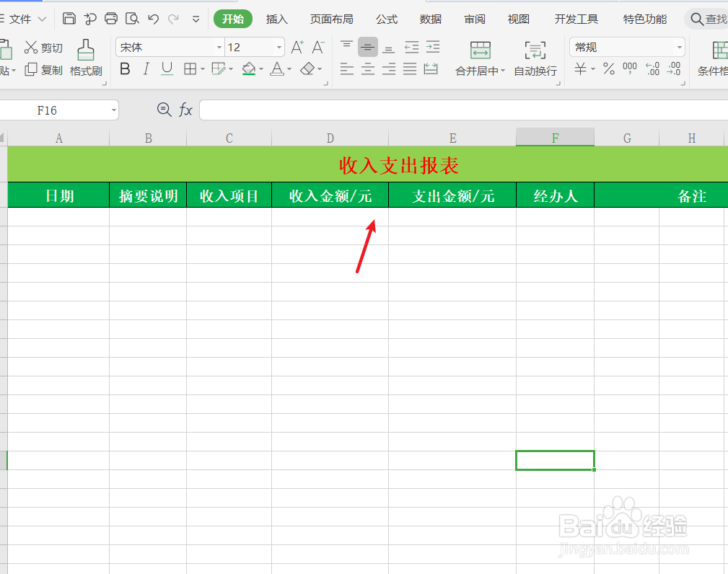728x574 pixels.
Task: Click the Save icon in quick access toolbar
Action: tap(69, 18)
